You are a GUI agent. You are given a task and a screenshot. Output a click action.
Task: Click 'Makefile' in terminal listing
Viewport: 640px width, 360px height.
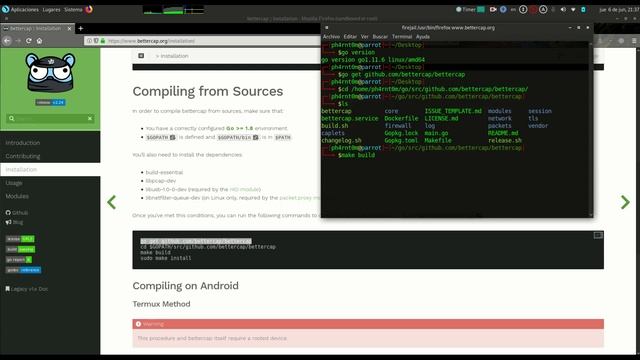pos(438,140)
